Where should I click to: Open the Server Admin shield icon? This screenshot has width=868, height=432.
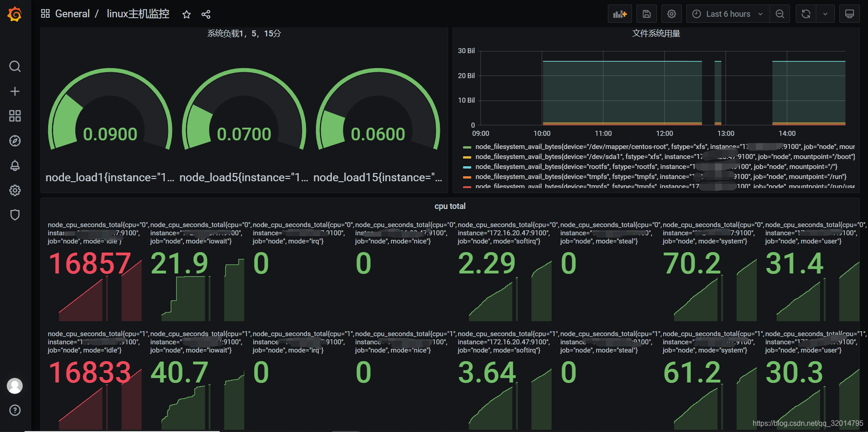[15, 215]
